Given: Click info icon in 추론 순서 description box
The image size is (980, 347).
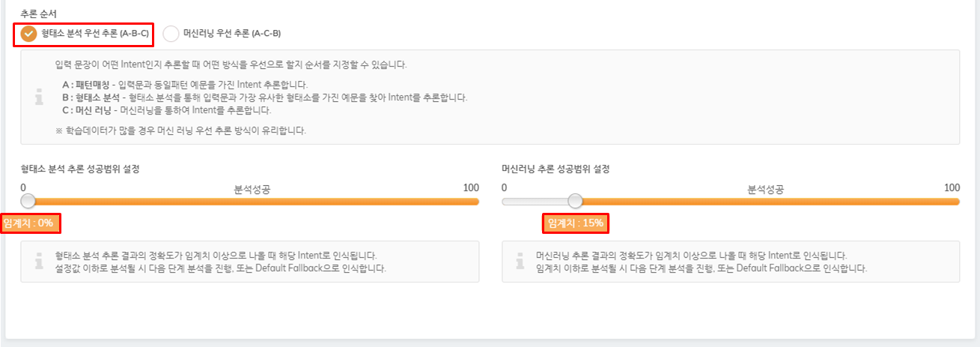Looking at the screenshot, I should pyautogui.click(x=39, y=97).
